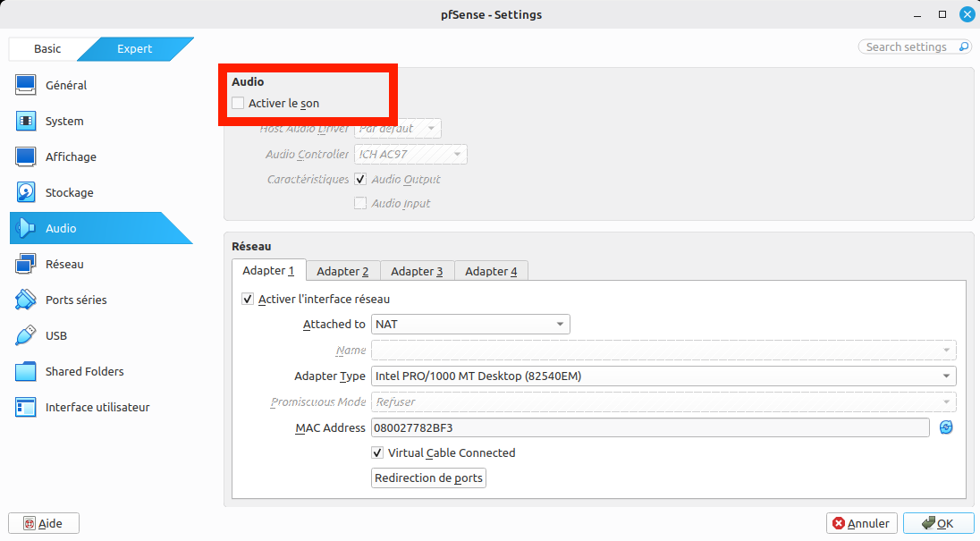Switch to the Adapter 2 tab
The height and width of the screenshot is (541, 980).
pyautogui.click(x=342, y=271)
